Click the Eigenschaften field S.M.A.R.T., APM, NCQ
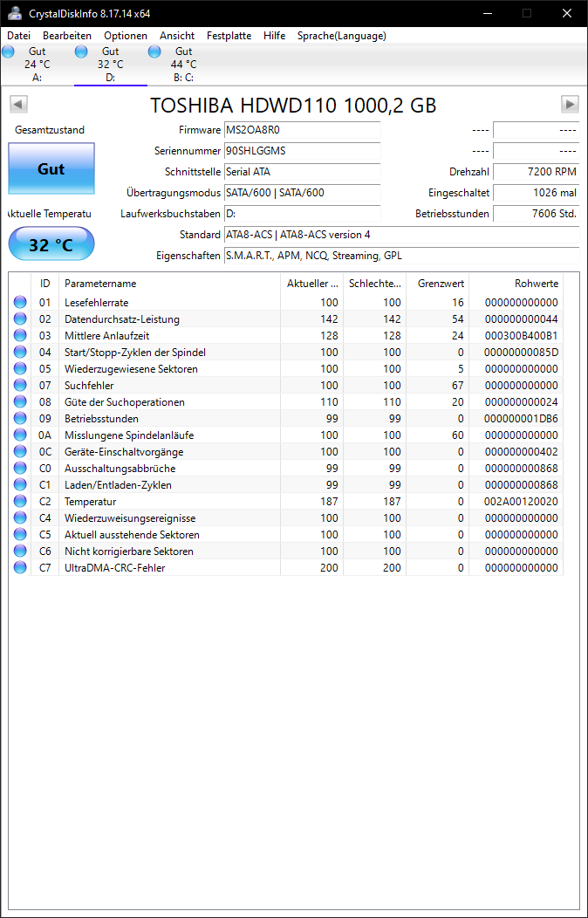This screenshot has height=918, width=588. click(401, 256)
